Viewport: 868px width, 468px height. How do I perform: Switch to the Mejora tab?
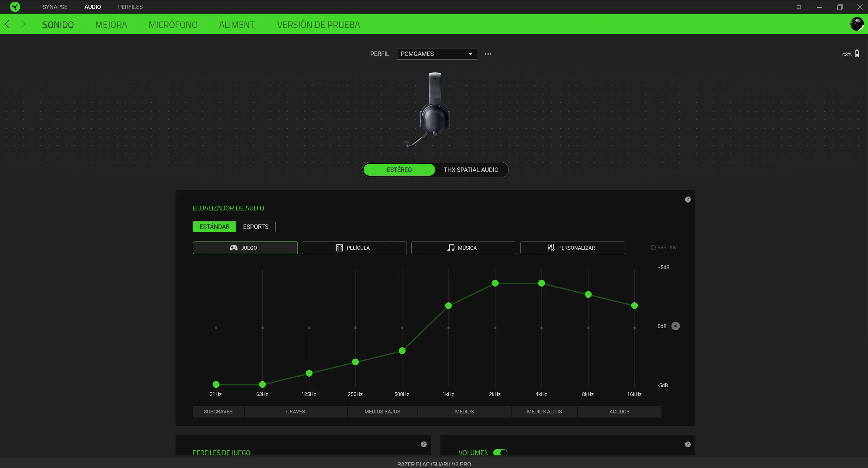point(111,25)
